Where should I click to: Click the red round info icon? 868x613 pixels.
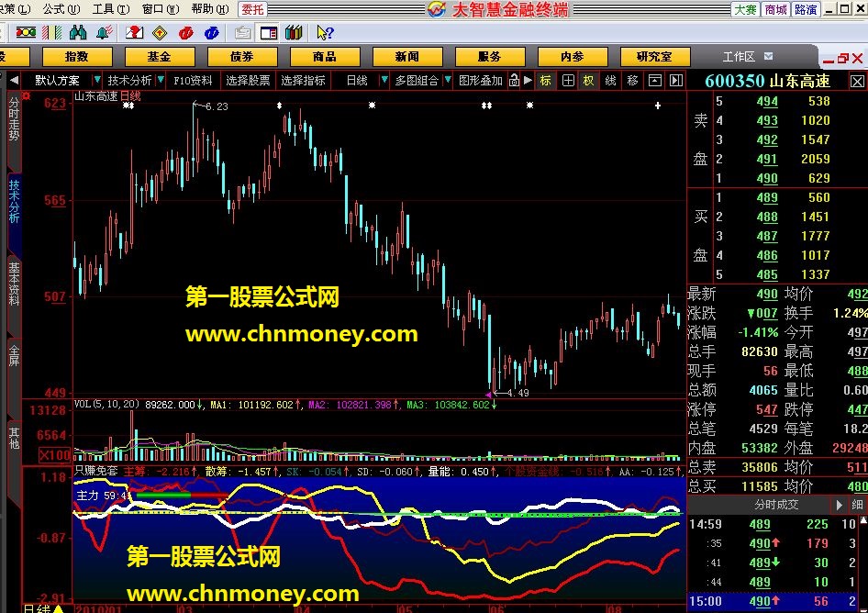click(185, 33)
